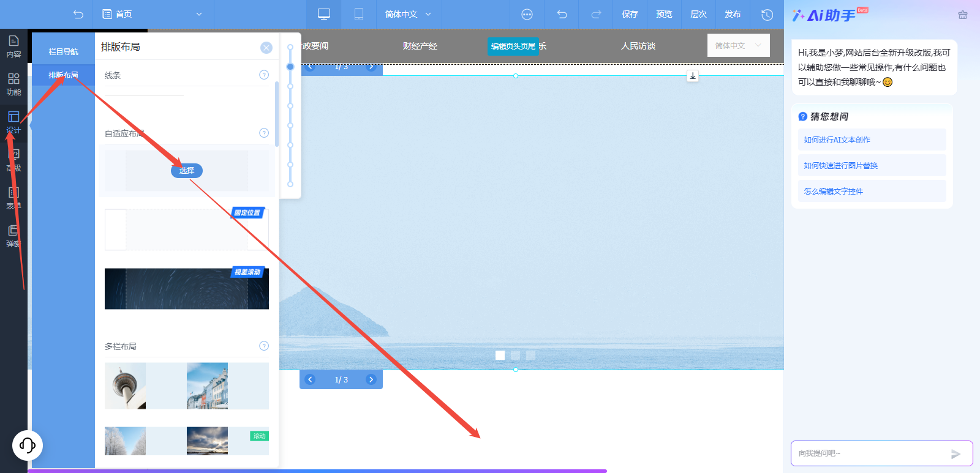Click the 政要闻 navigation menu item
This screenshot has width=980, height=473.
pyautogui.click(x=315, y=47)
